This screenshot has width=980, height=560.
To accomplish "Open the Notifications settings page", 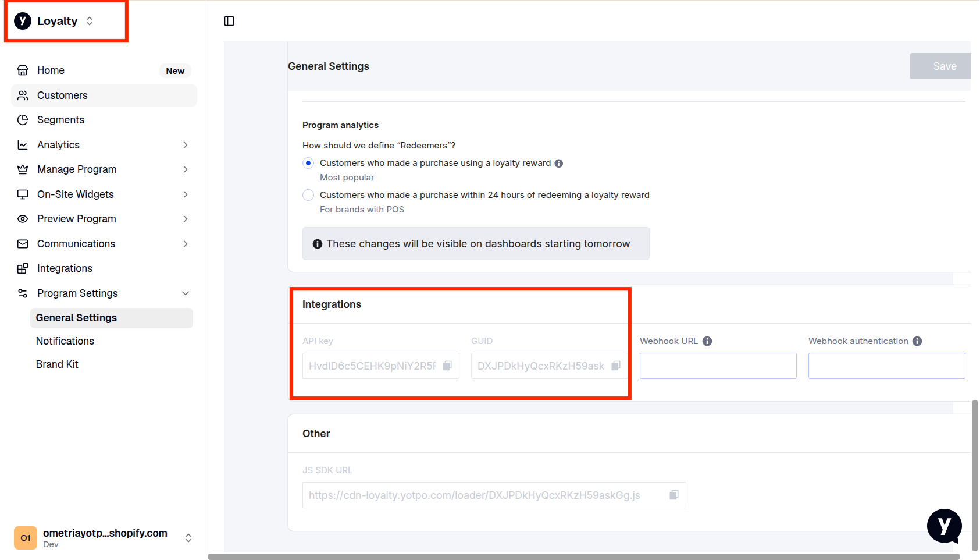I will 112,341.
